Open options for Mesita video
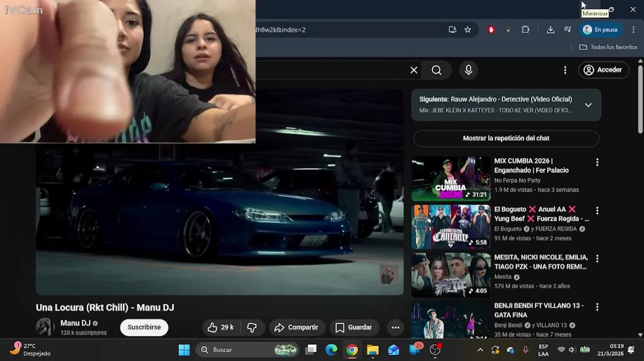The height and width of the screenshot is (361, 644). click(x=597, y=259)
